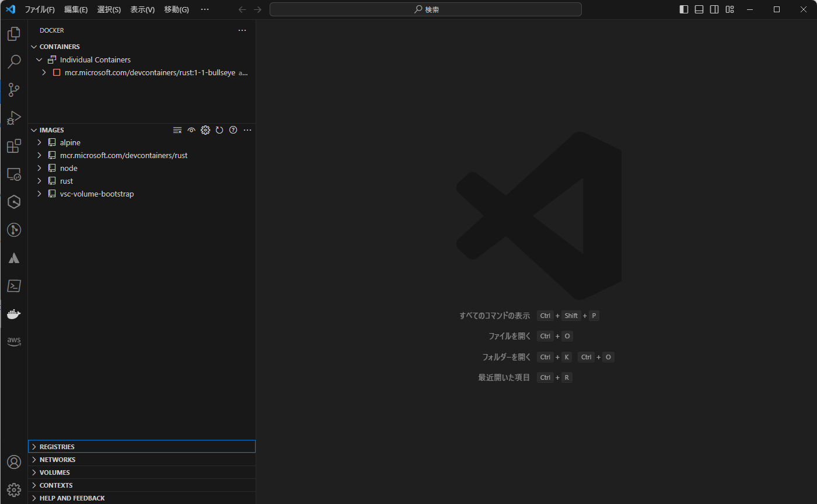Expand the rust:1-1-bullseye container chevron
The image size is (817, 504).
(44, 72)
